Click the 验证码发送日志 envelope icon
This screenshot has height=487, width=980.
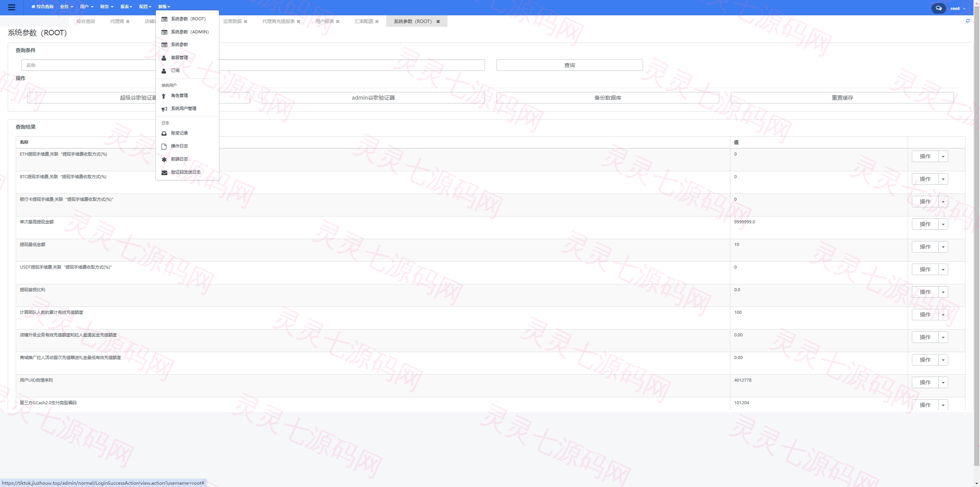(x=164, y=172)
